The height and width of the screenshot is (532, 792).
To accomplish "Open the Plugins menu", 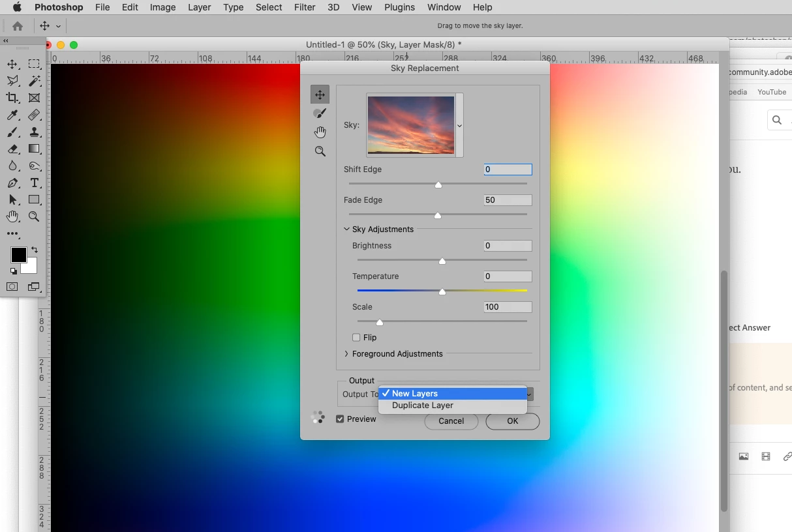I will [399, 7].
